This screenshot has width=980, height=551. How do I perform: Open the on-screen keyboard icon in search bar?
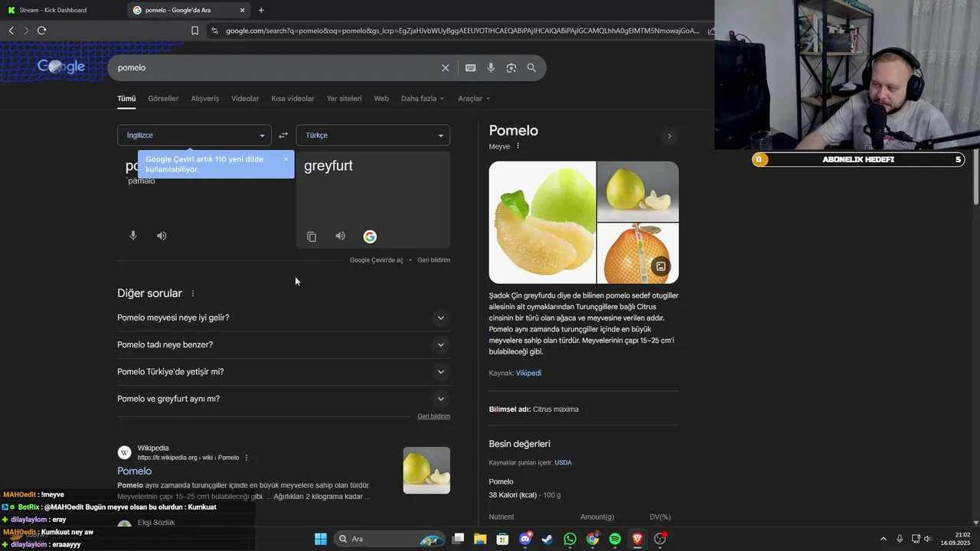(x=471, y=67)
